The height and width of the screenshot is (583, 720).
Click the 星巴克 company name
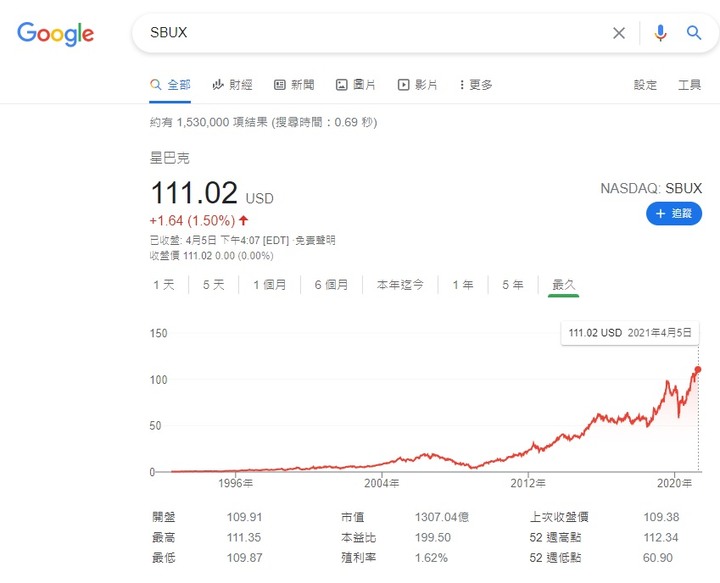(x=169, y=158)
